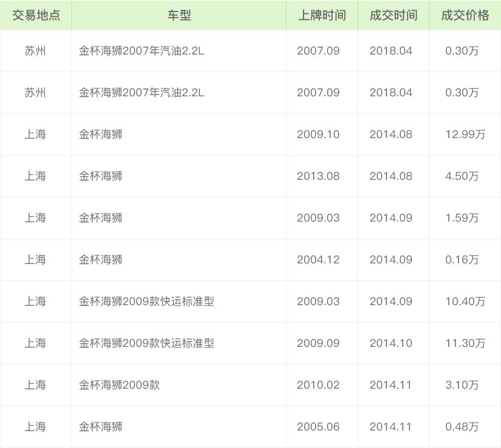Click the 2014.10 deal date cell
This screenshot has height=448, width=501.
point(391,343)
